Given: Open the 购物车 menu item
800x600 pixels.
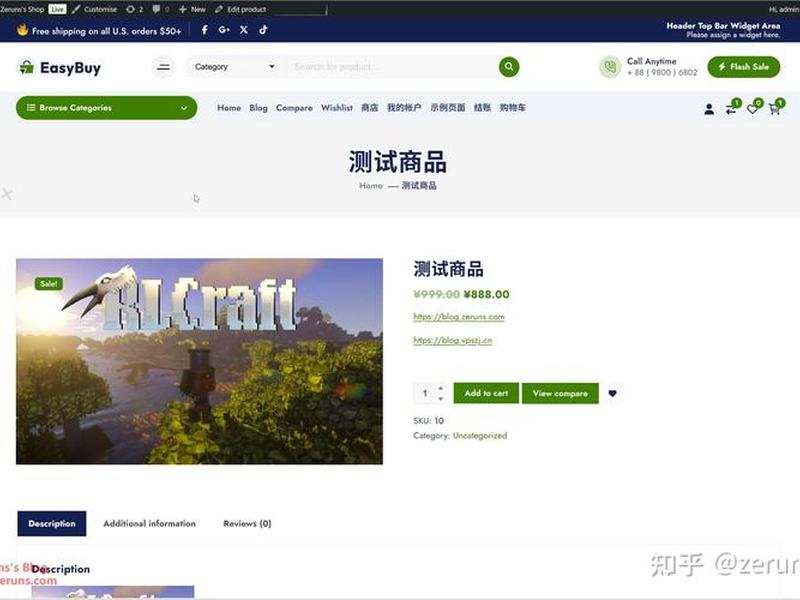Looking at the screenshot, I should click(512, 108).
